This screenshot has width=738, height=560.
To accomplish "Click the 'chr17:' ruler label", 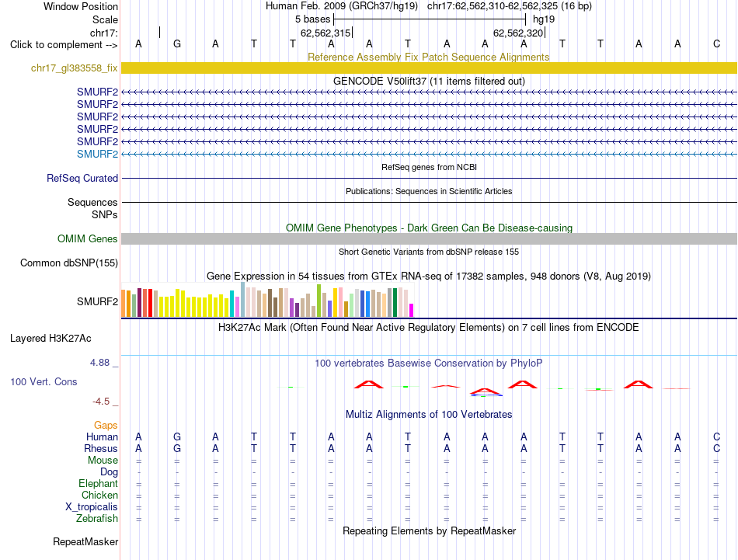I will (x=103, y=33).
